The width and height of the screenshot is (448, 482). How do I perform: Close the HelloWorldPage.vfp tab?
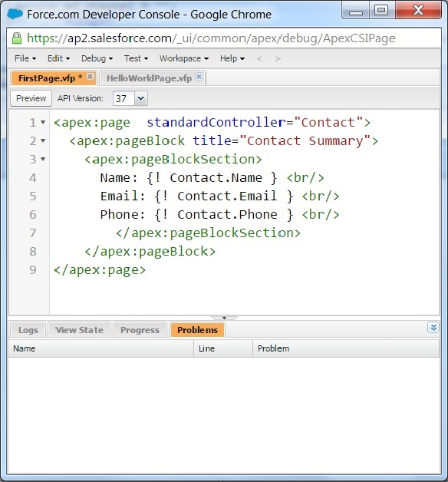[199, 76]
